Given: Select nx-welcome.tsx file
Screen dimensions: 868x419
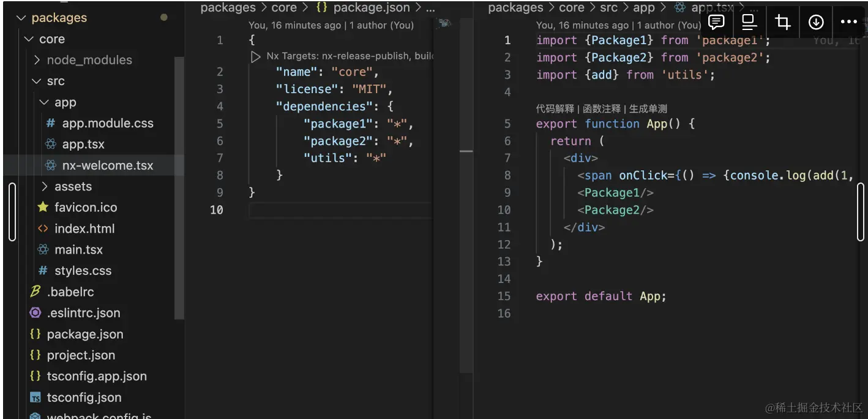Looking at the screenshot, I should tap(108, 165).
